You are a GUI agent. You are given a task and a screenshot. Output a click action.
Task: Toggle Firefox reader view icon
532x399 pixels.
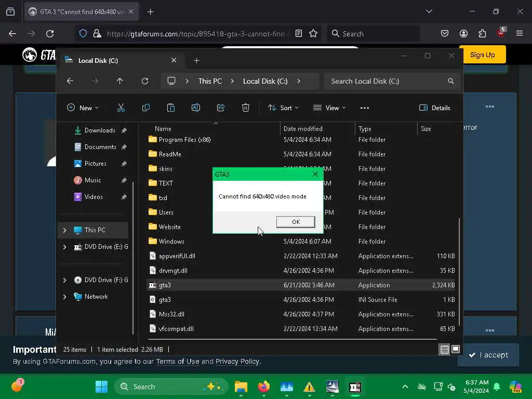299,34
